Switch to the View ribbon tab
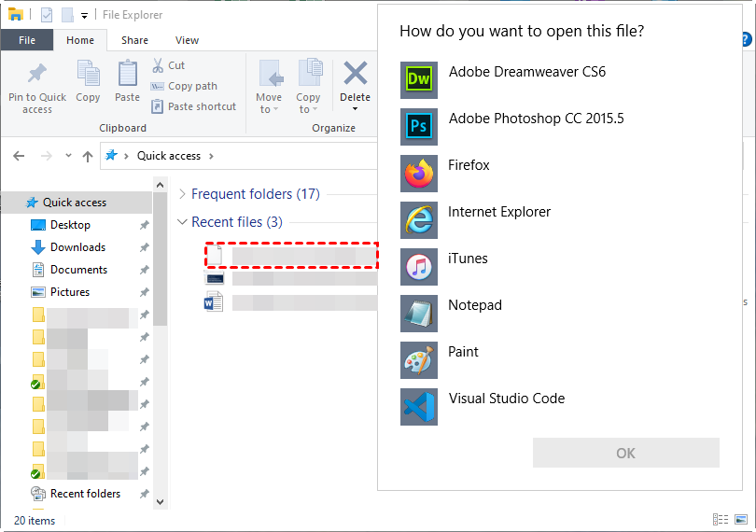The height and width of the screenshot is (532, 756). (x=187, y=40)
